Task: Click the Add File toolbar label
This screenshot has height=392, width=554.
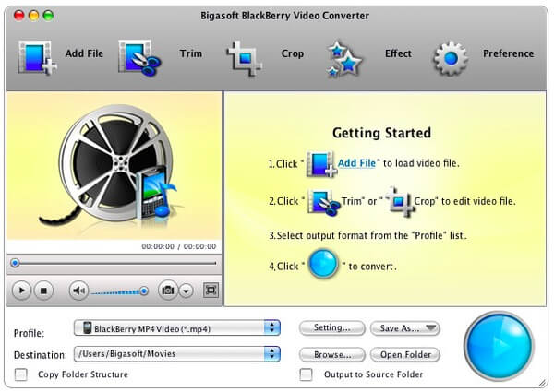Action: pos(84,53)
